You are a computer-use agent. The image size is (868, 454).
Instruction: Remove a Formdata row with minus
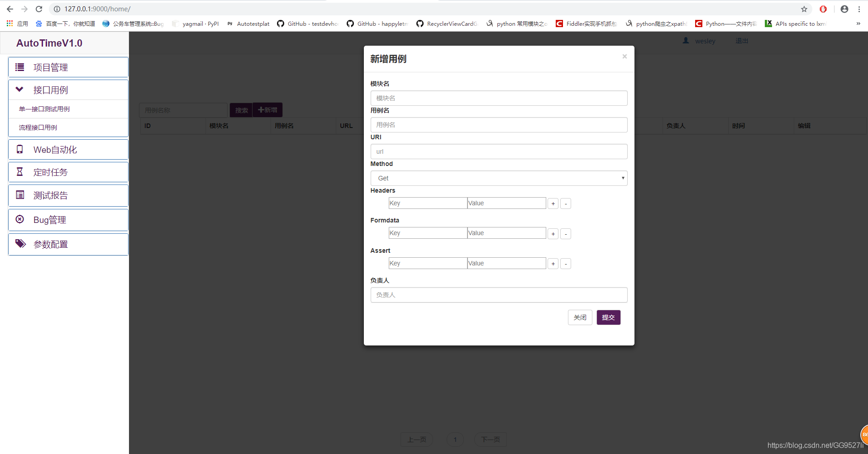point(566,234)
